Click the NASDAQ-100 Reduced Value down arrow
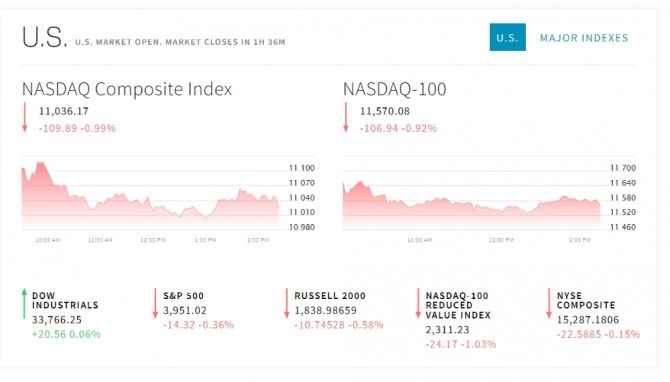670x382 pixels. pyautogui.click(x=418, y=303)
